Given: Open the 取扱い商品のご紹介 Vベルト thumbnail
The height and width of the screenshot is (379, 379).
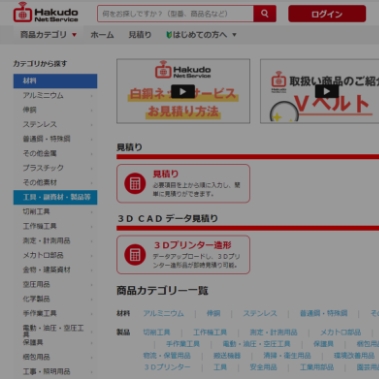Looking at the screenshot, I should click(x=320, y=91).
